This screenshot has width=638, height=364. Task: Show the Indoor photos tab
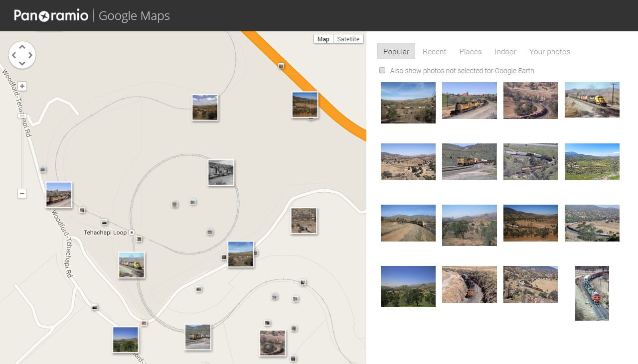(505, 51)
